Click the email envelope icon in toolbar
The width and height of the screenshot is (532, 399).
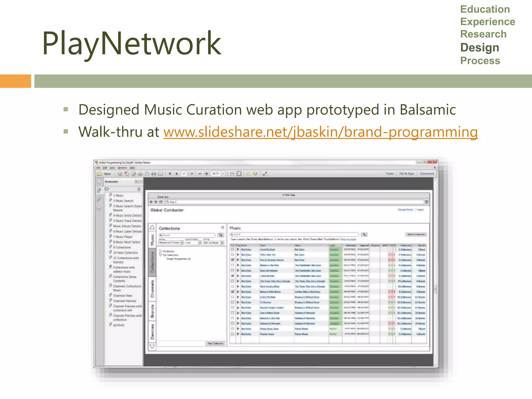pos(161,174)
